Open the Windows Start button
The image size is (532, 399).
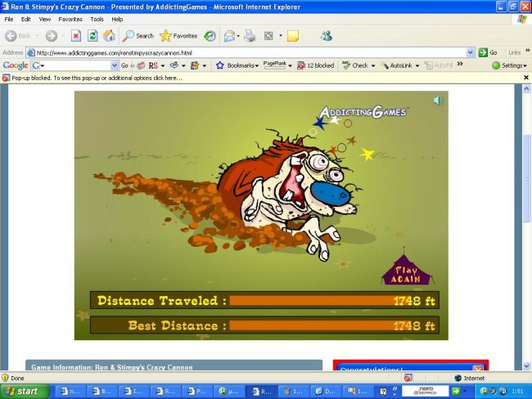click(25, 392)
